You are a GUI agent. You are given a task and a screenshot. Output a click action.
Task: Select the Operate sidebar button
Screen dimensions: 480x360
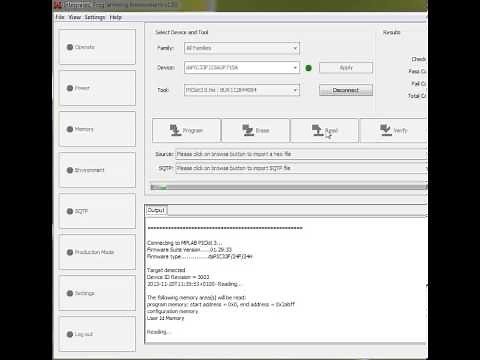[97, 47]
